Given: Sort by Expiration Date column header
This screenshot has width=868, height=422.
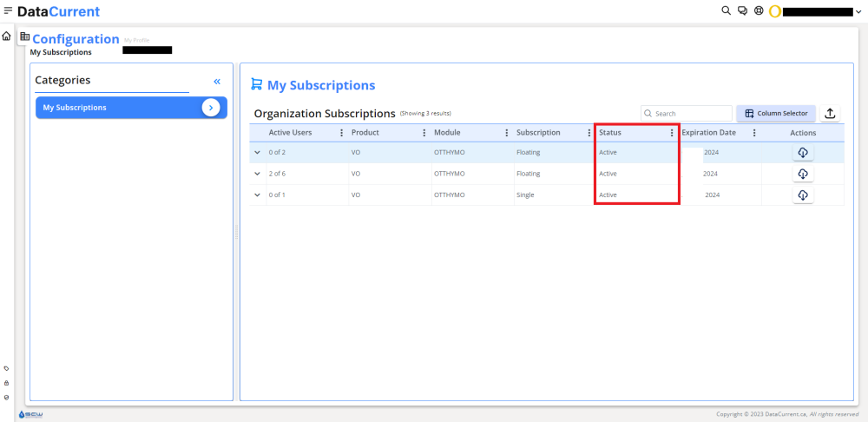Looking at the screenshot, I should 709,133.
